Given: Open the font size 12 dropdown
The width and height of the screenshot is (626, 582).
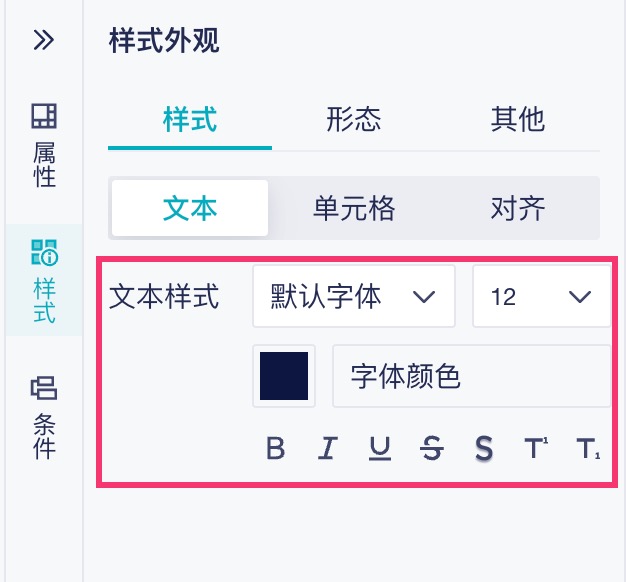Looking at the screenshot, I should [x=540, y=296].
